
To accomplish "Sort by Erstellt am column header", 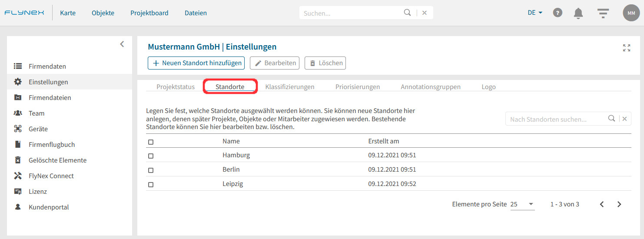I will pos(383,141).
